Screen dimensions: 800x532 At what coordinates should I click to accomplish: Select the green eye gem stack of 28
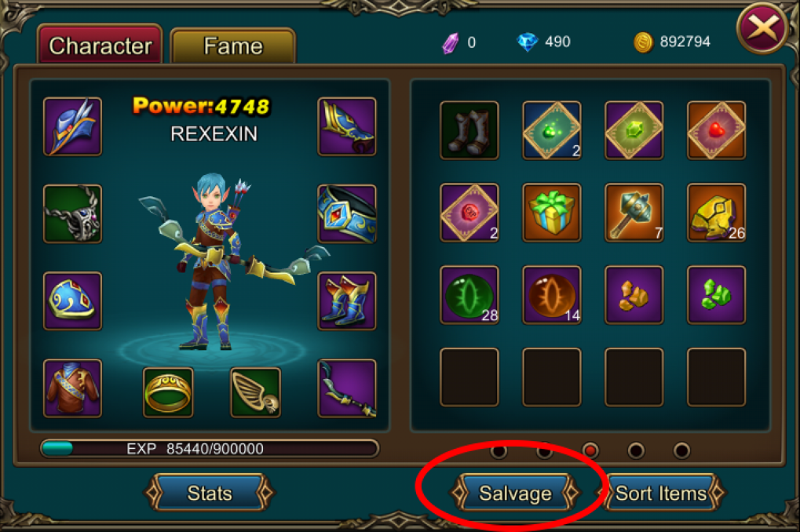[x=469, y=295]
